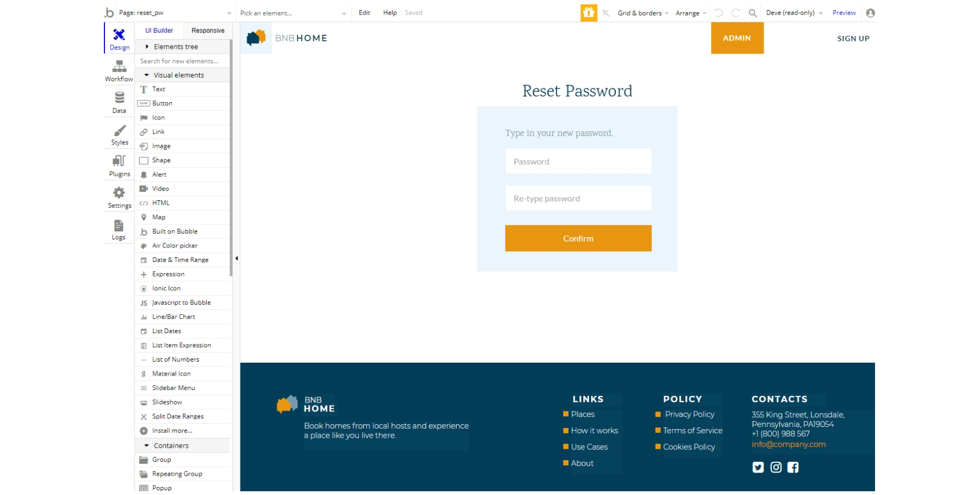980x495 pixels.
Task: Click the Privacy Policy footer link
Action: 690,415
